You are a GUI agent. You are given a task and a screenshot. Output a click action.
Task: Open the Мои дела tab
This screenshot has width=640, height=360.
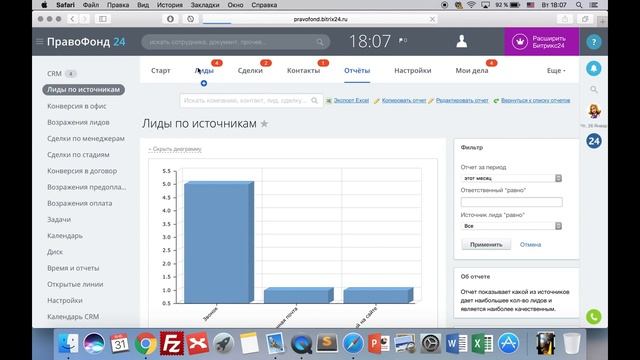click(472, 71)
